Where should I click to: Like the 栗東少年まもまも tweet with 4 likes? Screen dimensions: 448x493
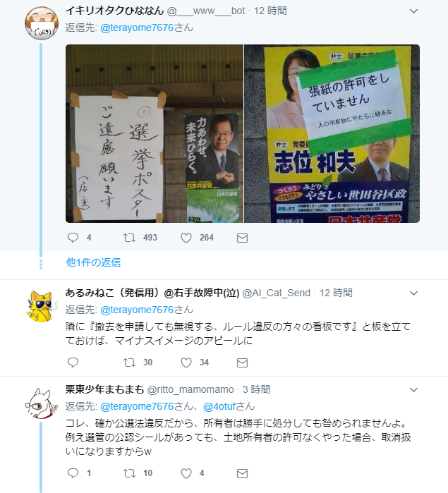pyautogui.click(x=186, y=473)
